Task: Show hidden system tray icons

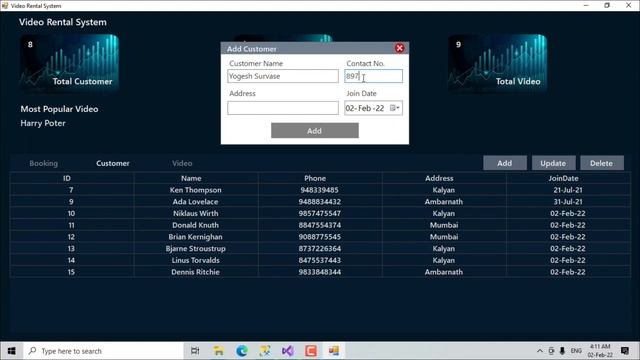Action: point(540,351)
